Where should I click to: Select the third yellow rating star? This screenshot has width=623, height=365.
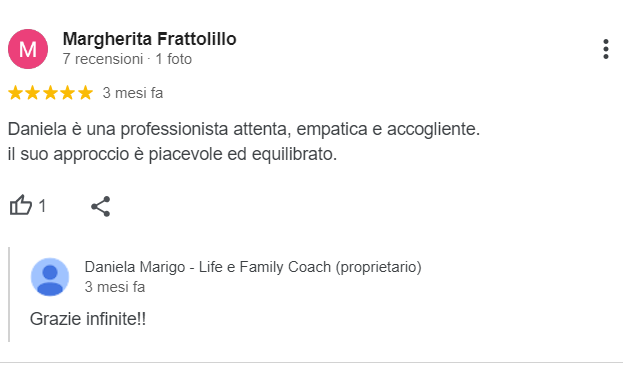[x=50, y=93]
